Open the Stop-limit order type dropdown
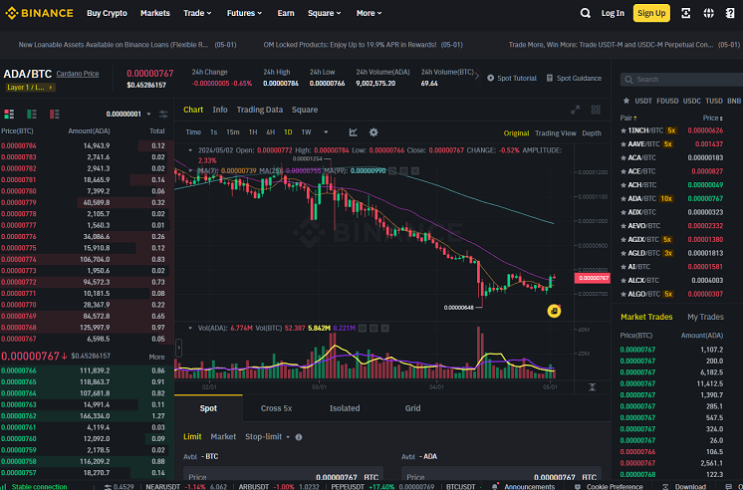Screen dimensions: 743x490 (x=268, y=436)
